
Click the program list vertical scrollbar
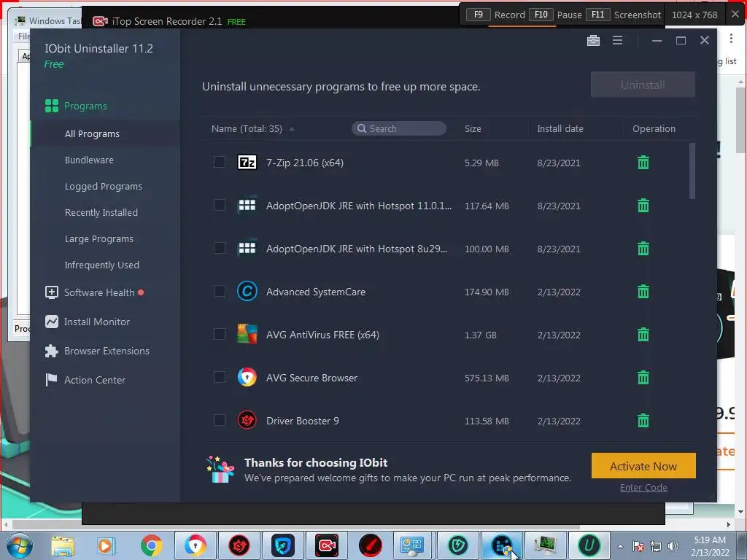click(x=692, y=171)
